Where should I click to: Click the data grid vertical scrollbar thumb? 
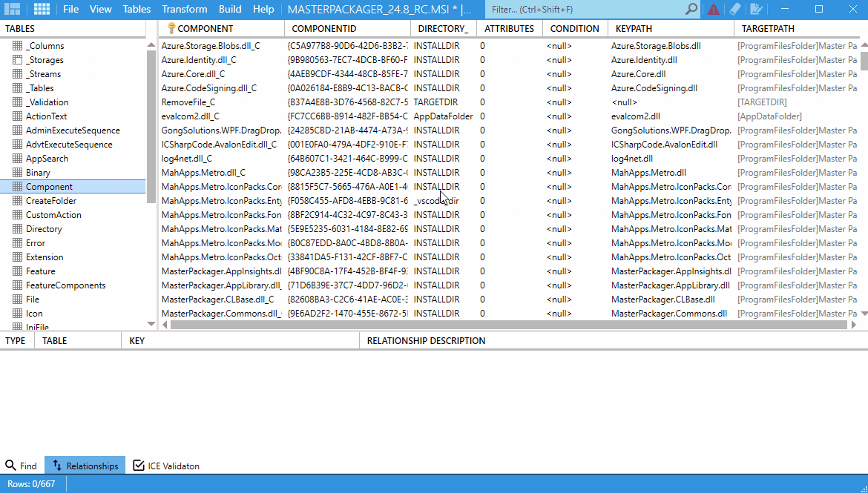tap(864, 61)
